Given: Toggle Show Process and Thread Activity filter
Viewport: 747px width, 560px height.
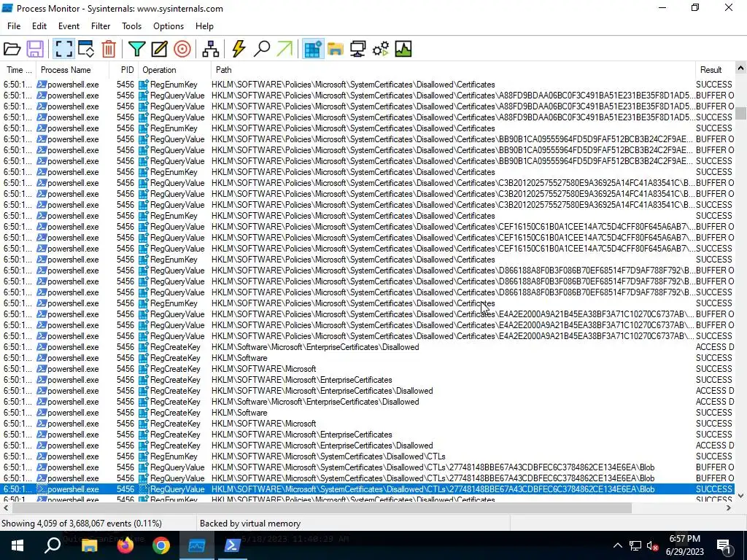Looking at the screenshot, I should point(381,49).
